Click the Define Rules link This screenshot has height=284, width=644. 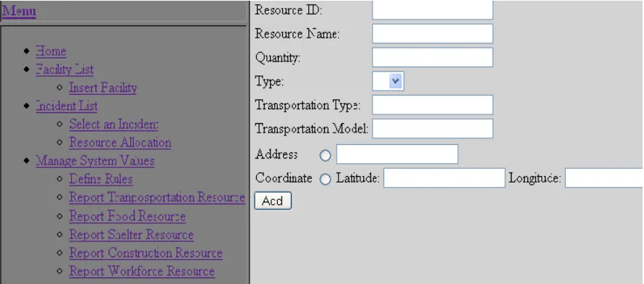(101, 179)
